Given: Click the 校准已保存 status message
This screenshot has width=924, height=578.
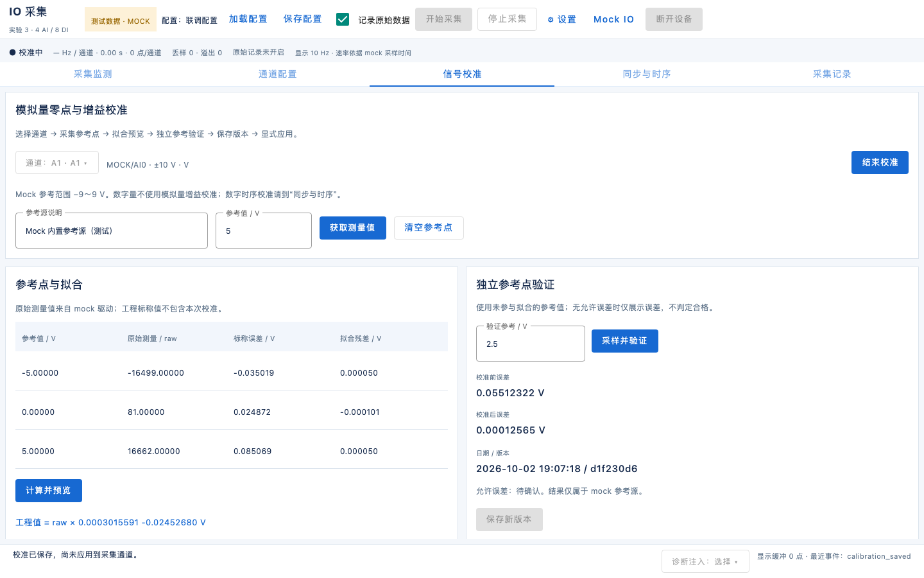Looking at the screenshot, I should (x=76, y=555).
